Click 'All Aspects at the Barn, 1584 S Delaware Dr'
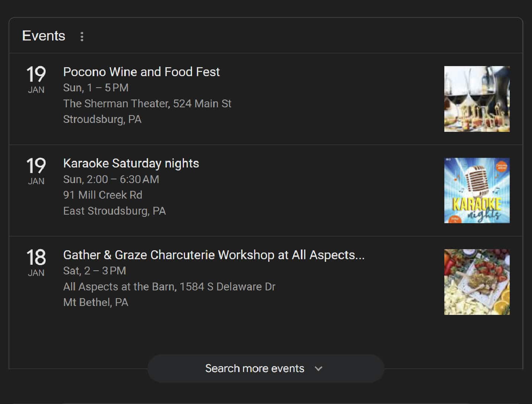The width and height of the screenshot is (532, 404). pyautogui.click(x=169, y=287)
